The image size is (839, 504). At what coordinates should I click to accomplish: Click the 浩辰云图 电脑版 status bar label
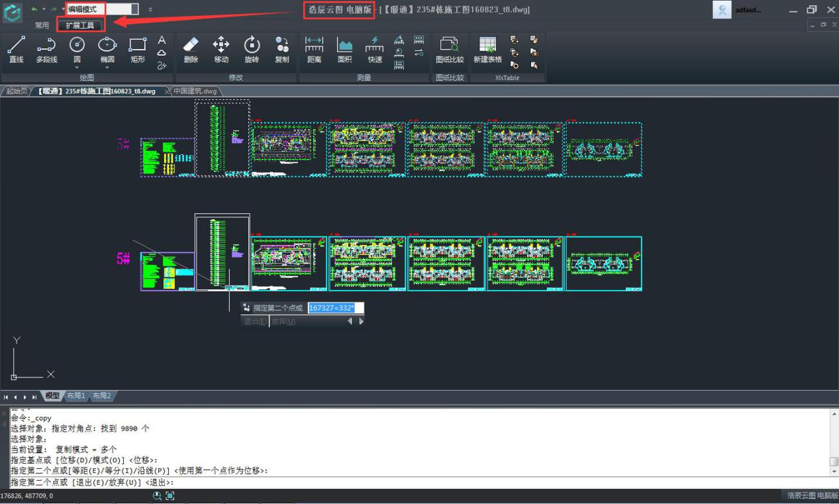[811, 495]
